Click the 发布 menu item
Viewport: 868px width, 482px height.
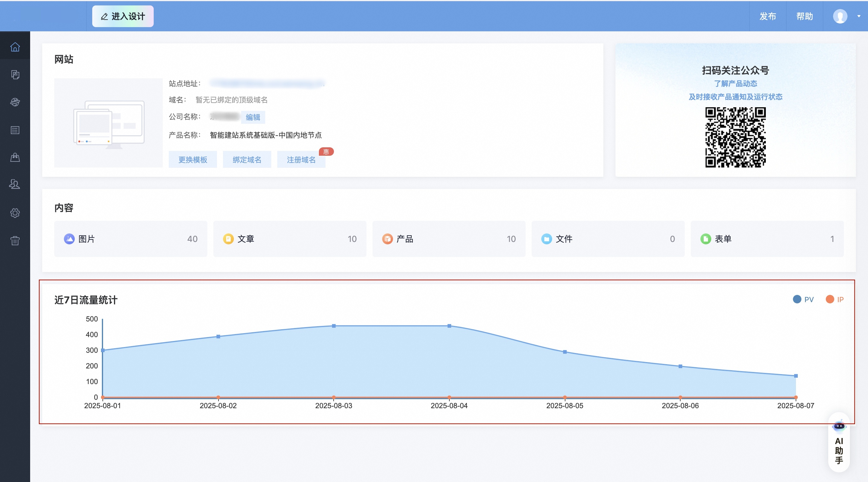pos(768,16)
